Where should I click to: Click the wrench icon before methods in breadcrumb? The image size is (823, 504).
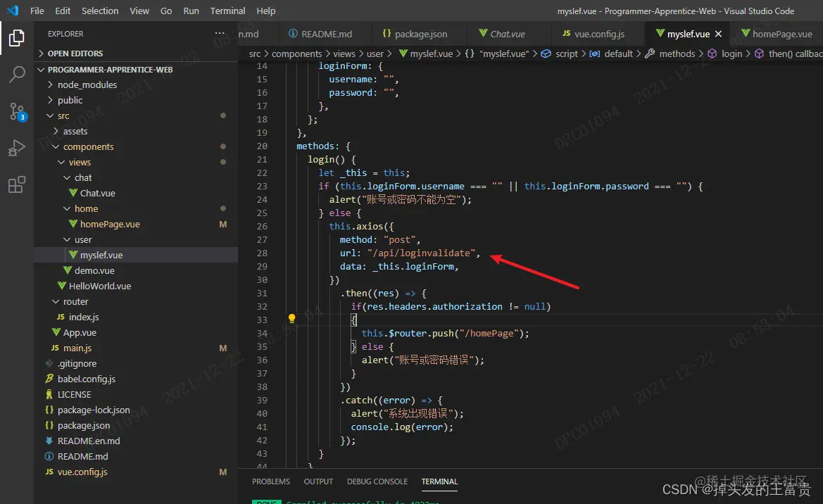[x=650, y=53]
